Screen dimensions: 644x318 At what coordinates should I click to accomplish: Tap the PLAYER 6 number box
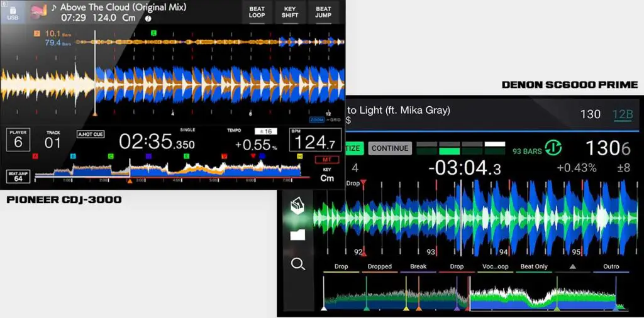coord(18,140)
